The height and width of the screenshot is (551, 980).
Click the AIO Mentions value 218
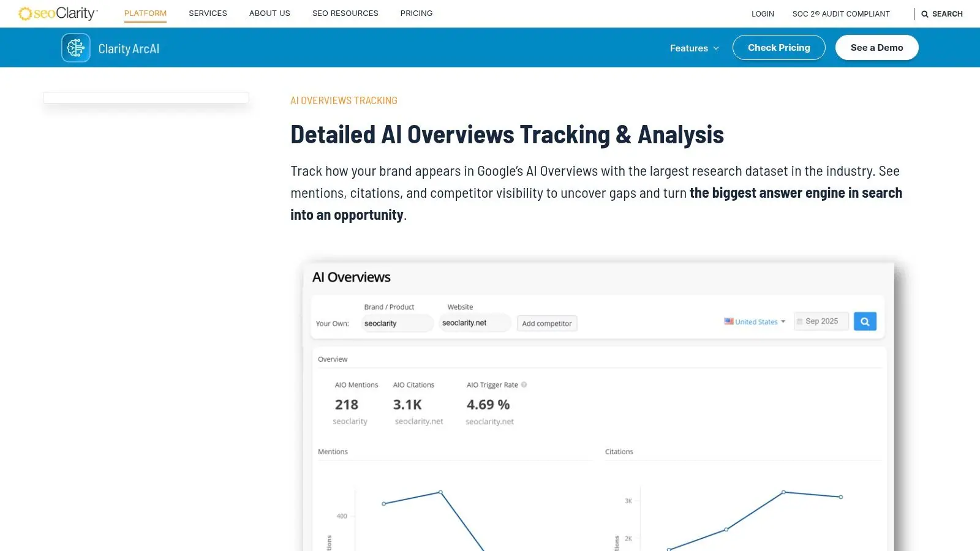(347, 405)
